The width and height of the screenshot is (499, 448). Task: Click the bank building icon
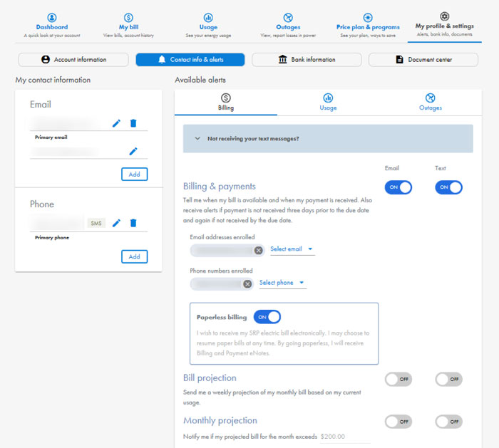click(x=282, y=59)
